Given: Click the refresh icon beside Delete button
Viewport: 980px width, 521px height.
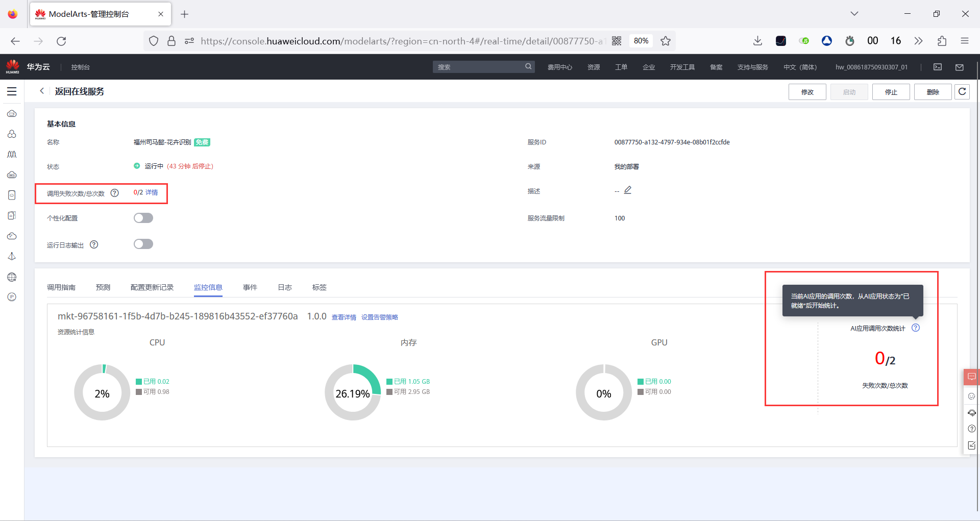Looking at the screenshot, I should pos(962,92).
